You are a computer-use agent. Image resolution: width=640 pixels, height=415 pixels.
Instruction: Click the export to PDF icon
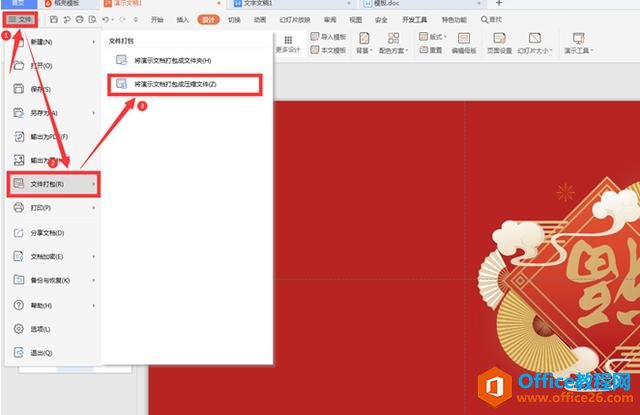click(19, 137)
